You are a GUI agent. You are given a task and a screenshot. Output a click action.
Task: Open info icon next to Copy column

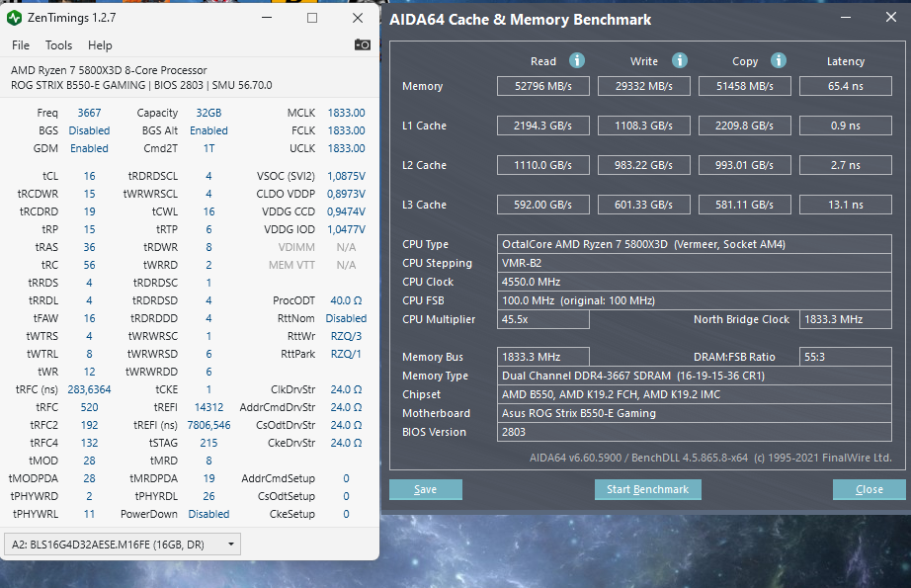[778, 60]
